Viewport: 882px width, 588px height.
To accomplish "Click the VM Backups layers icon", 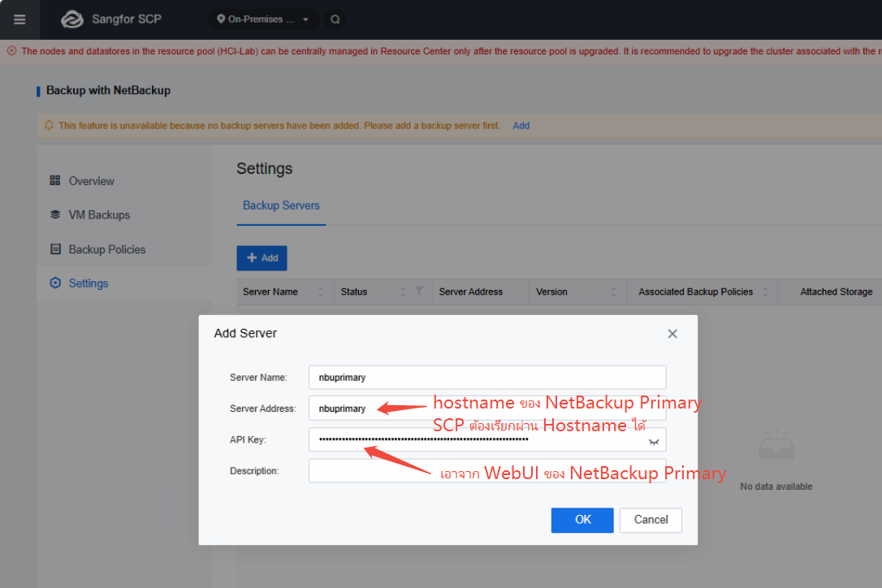I will [x=55, y=214].
